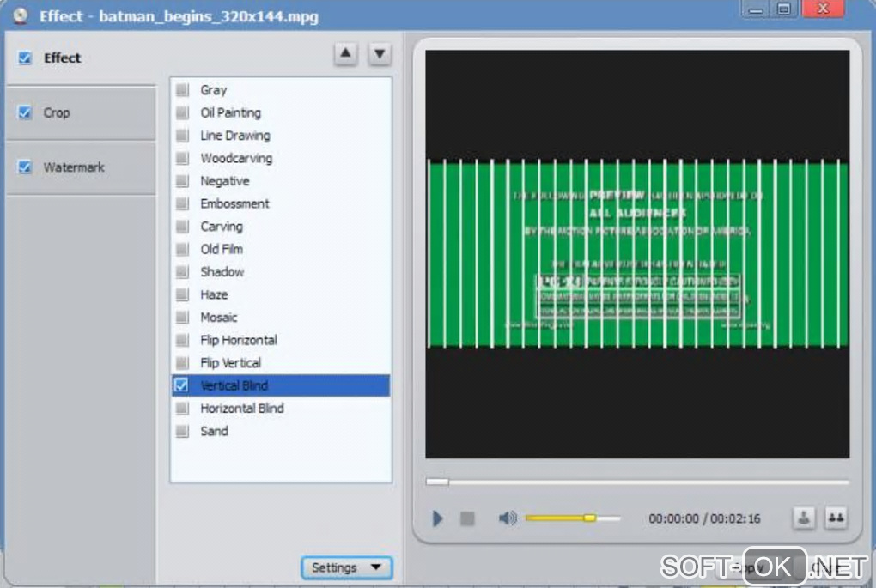Select the Oil Painting row
The height and width of the screenshot is (588, 876).
coord(281,112)
